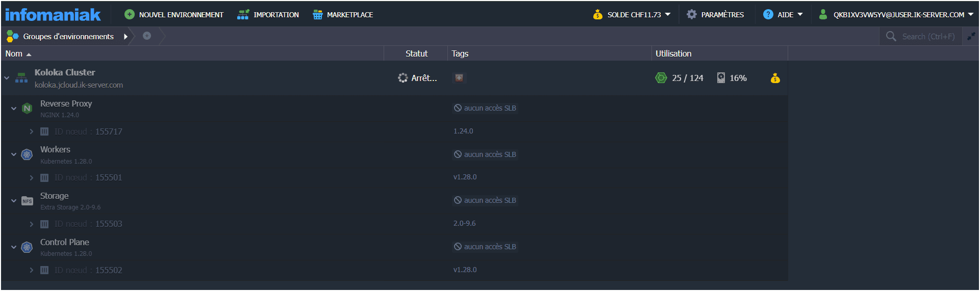Open Paramètres settings
Screen dimensions: 980x291
715,15
